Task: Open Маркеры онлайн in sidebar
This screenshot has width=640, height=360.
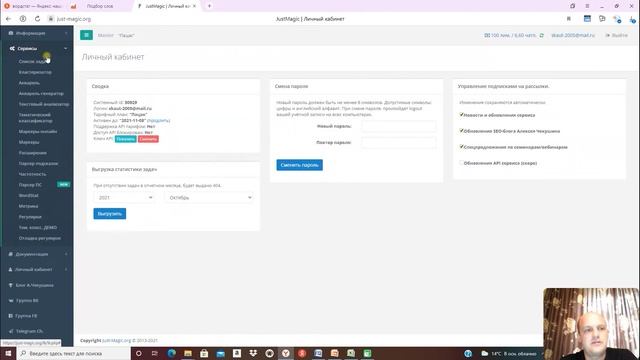Action: point(38,131)
